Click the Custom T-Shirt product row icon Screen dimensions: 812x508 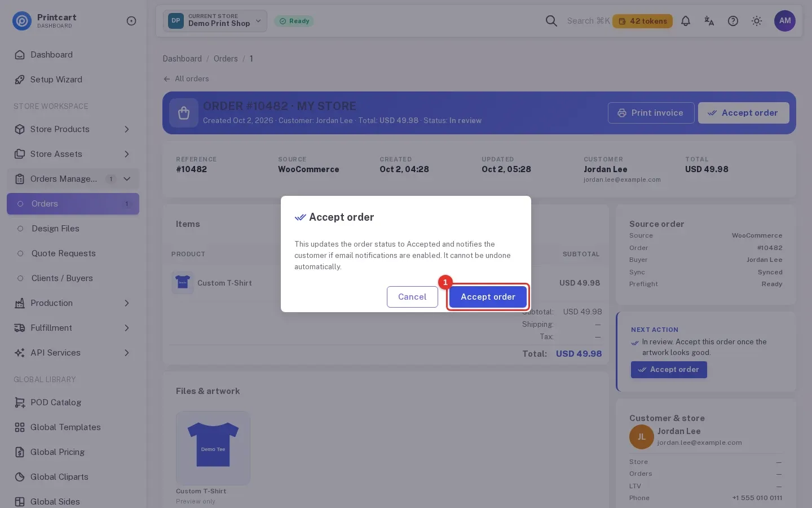183,283
